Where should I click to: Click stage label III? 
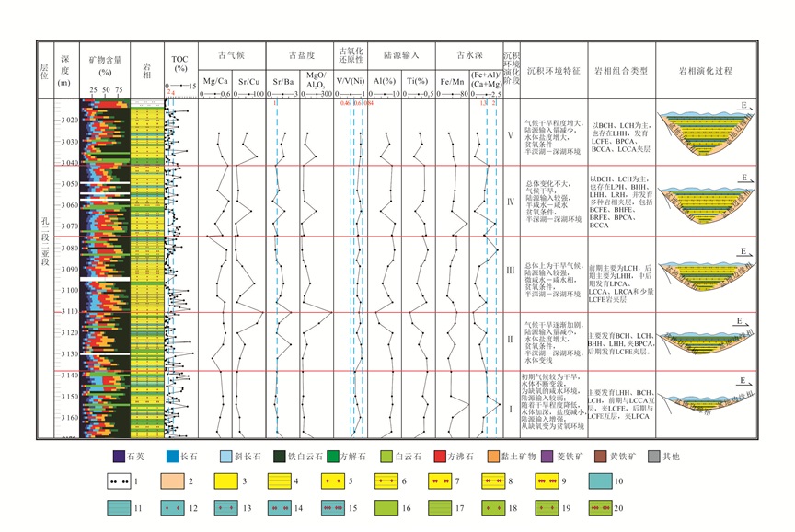(511, 271)
